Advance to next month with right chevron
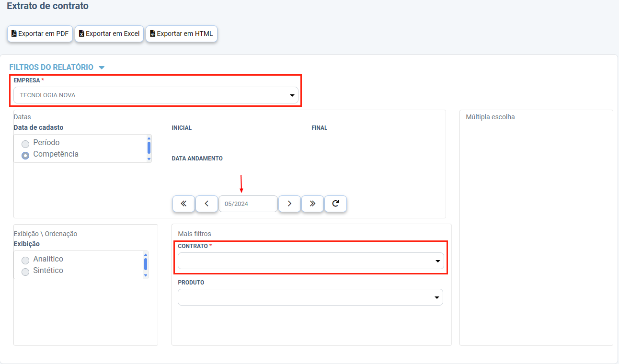This screenshot has height=364, width=619. click(x=289, y=204)
